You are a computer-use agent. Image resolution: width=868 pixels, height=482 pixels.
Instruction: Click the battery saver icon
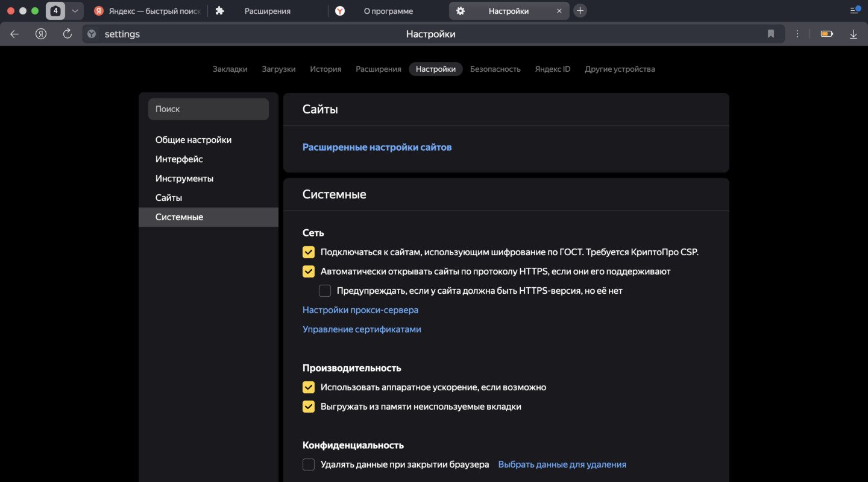(x=827, y=34)
